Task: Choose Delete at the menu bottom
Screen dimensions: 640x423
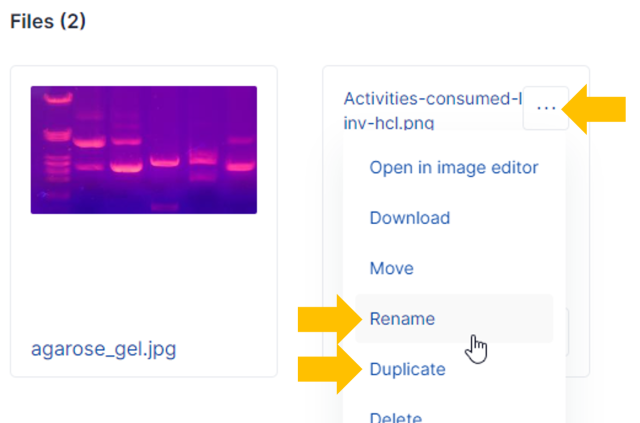Action: [396, 416]
